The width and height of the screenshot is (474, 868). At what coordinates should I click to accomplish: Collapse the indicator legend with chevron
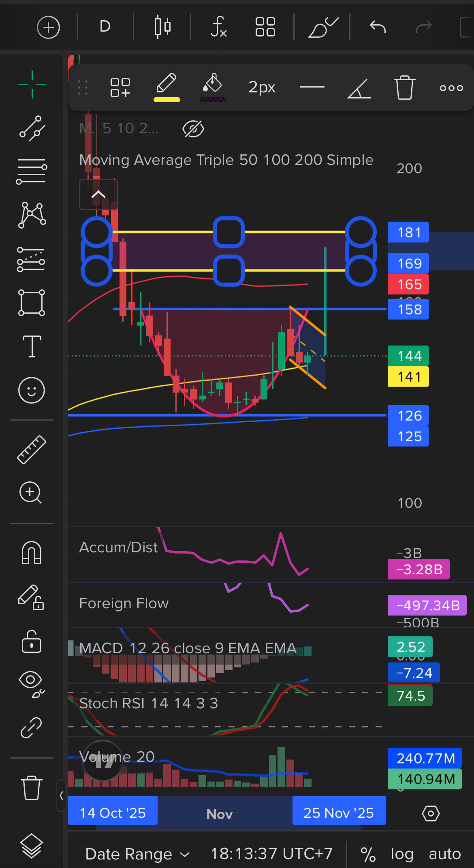(x=98, y=195)
